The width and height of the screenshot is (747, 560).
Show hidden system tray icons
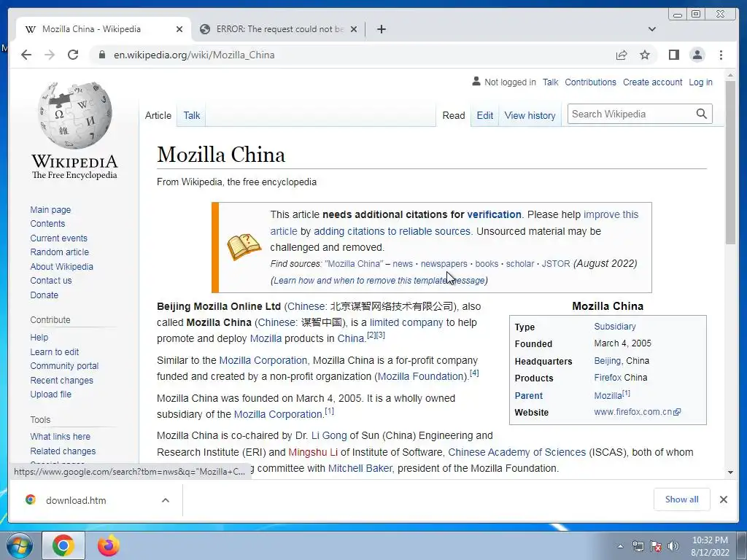pos(620,546)
